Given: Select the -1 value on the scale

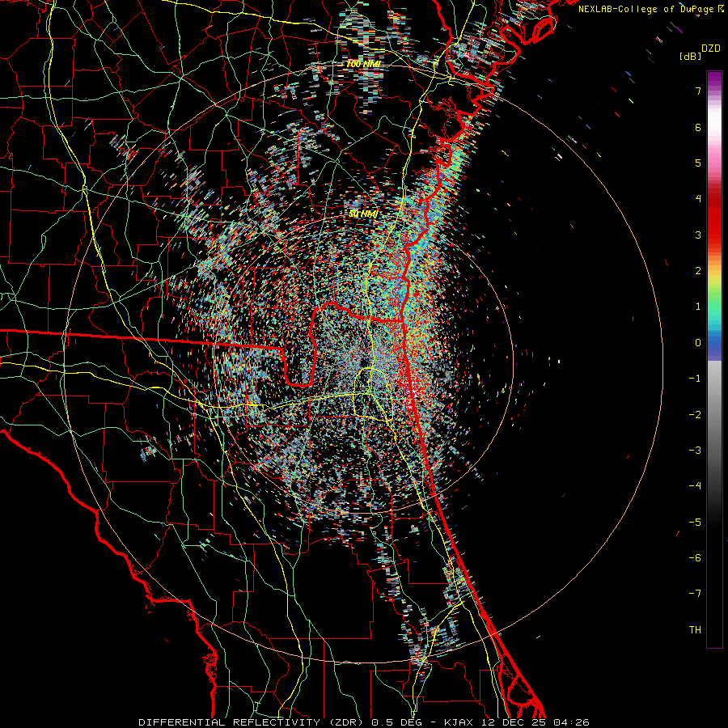Looking at the screenshot, I should 695,379.
